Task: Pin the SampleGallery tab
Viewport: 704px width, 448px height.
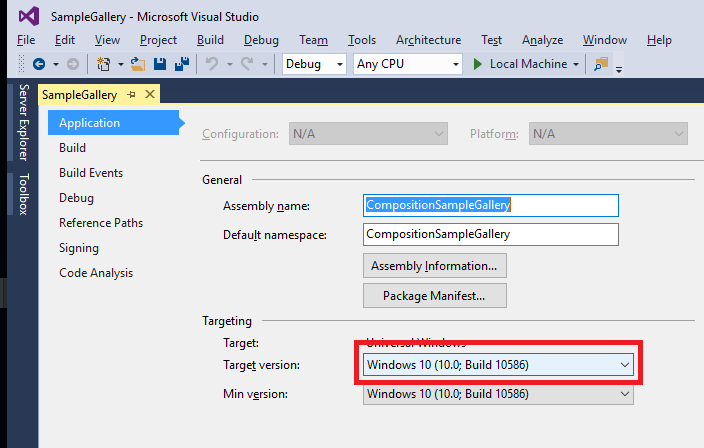Action: pyautogui.click(x=131, y=94)
